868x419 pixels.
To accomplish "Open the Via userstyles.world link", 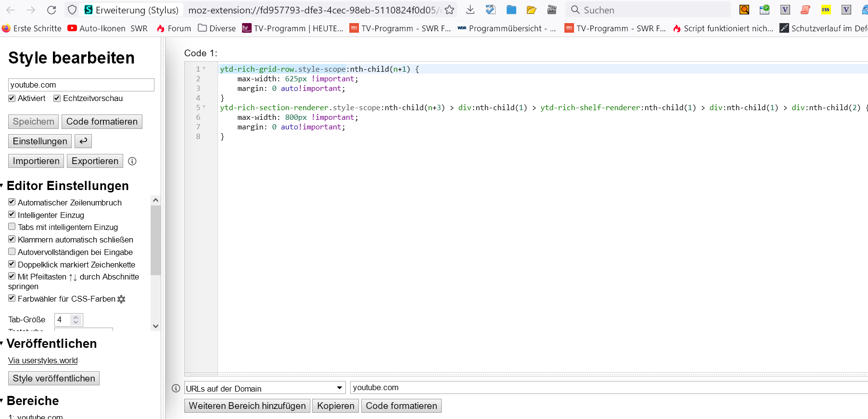I will (43, 360).
